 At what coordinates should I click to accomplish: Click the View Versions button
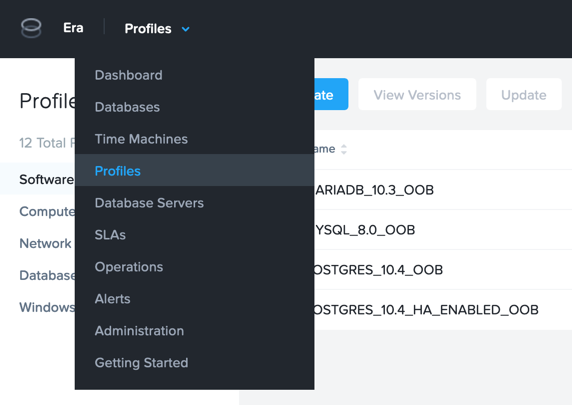(x=417, y=94)
